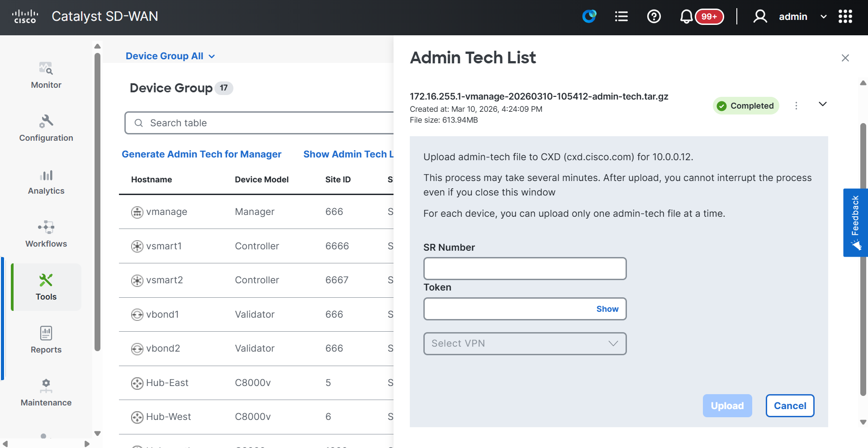Click the help question mark icon
The image size is (868, 448).
(654, 17)
